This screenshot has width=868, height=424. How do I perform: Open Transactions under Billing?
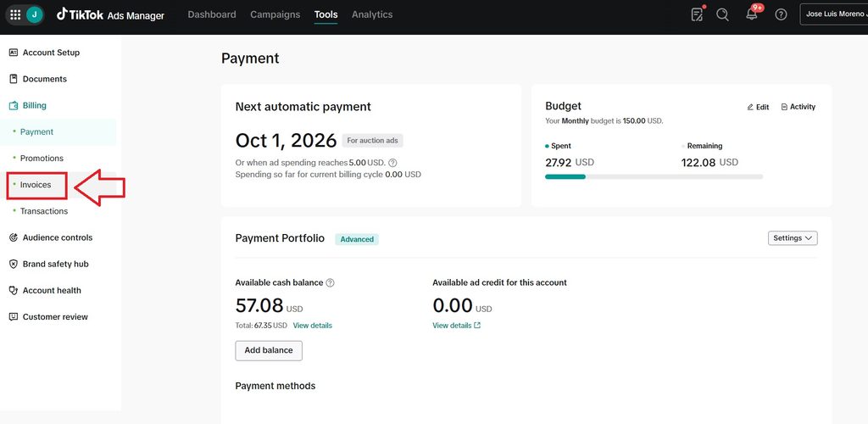[x=44, y=211]
